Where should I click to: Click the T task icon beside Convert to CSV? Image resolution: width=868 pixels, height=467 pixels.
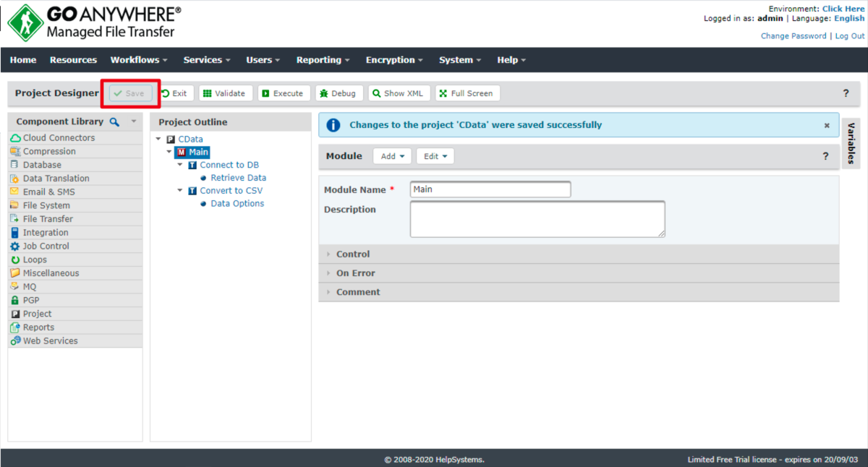192,192
